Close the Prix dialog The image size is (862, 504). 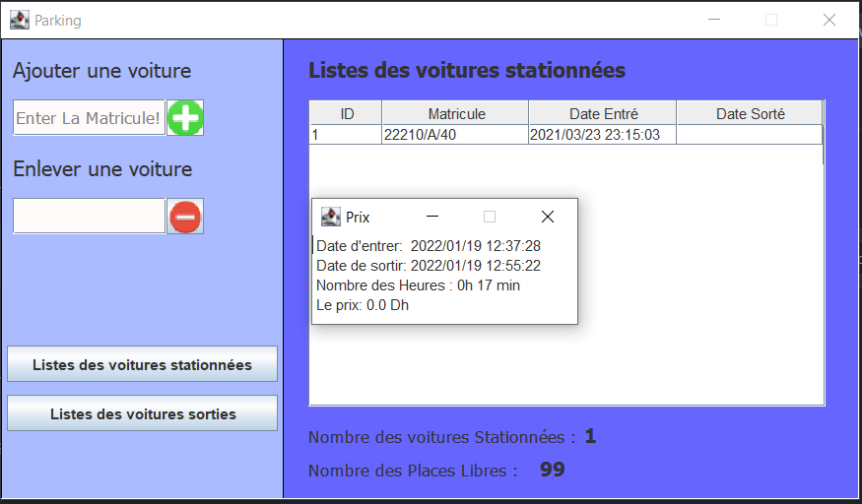pos(548,217)
